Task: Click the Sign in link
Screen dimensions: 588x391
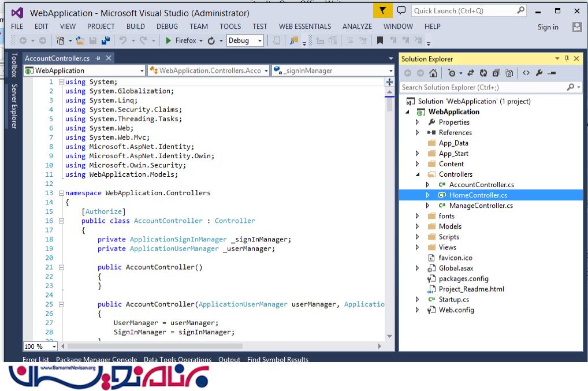Action: click(x=548, y=27)
